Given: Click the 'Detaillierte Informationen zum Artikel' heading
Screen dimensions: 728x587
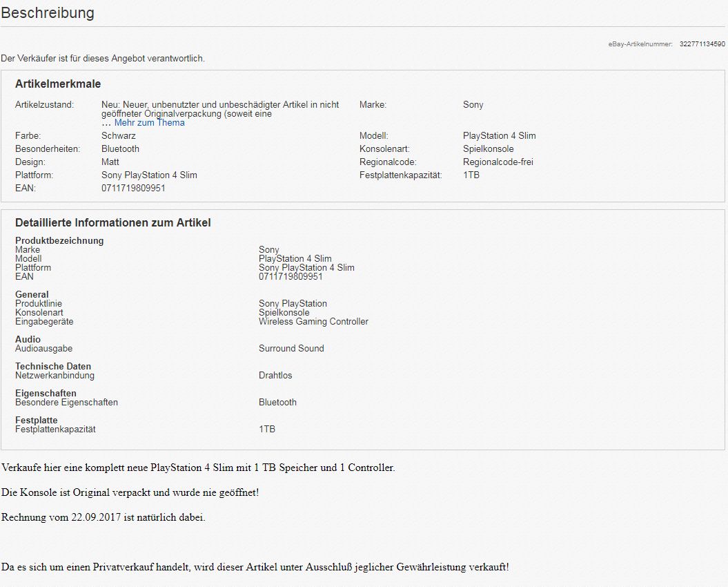Looking at the screenshot, I should click(113, 223).
